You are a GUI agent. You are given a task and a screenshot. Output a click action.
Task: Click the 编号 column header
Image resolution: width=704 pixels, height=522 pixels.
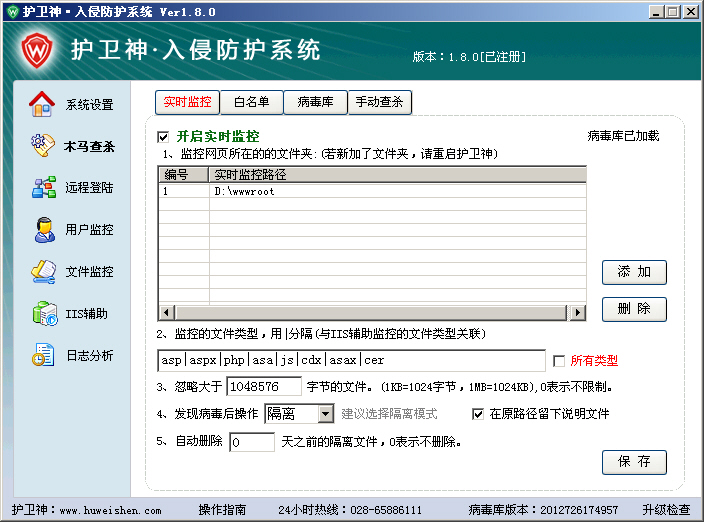pyautogui.click(x=183, y=174)
